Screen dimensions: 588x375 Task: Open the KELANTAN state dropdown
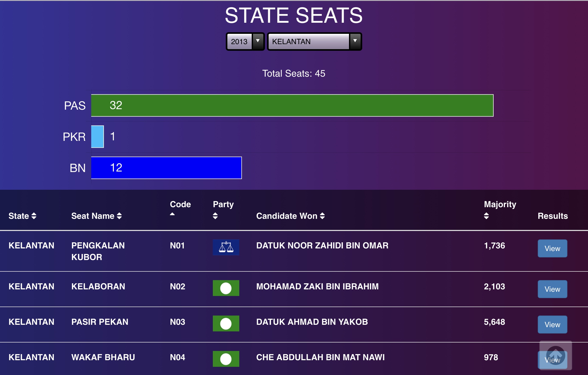click(314, 41)
